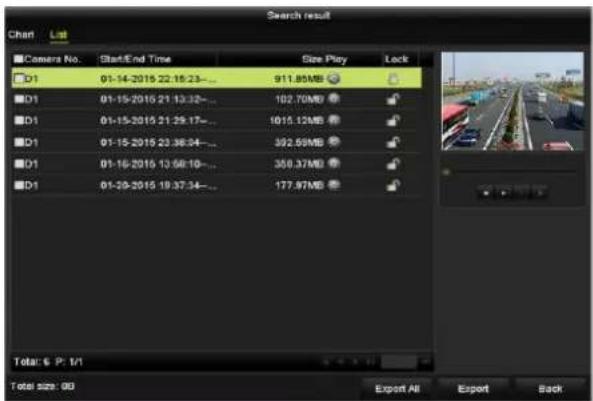The height and width of the screenshot is (401, 593).
Task: Start preview playback with play button
Action: (x=504, y=193)
